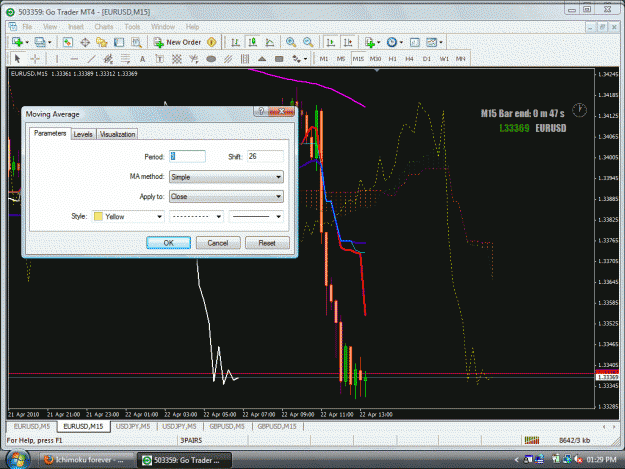Open the GBPUSD,M15 chart tab
The width and height of the screenshot is (625, 469).
point(277,426)
